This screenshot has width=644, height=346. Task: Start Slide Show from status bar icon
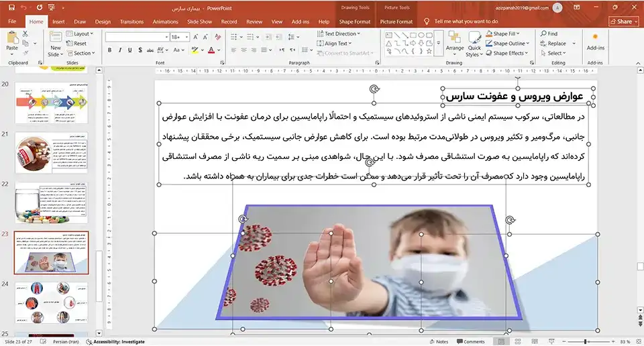pyautogui.click(x=551, y=341)
